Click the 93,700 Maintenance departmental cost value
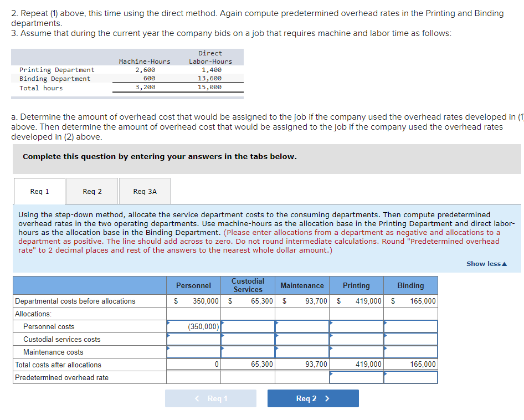This screenshot has width=524, height=420. coord(316,301)
